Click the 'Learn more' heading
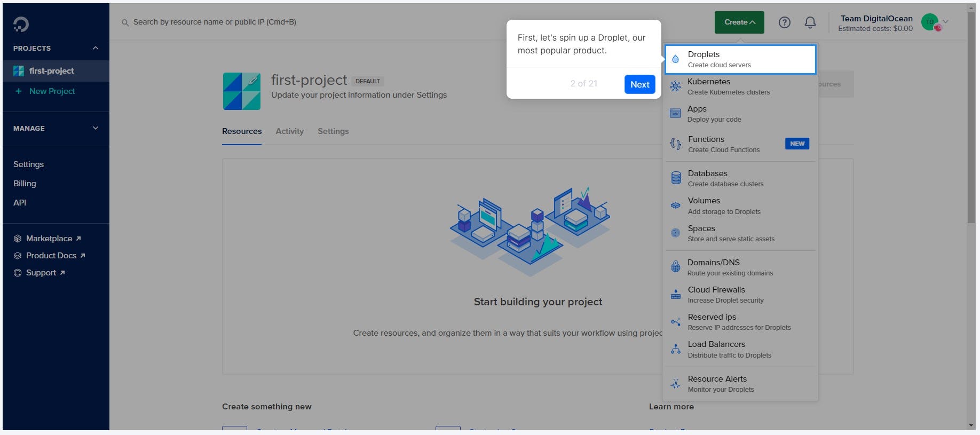The image size is (980, 435). coord(671,407)
